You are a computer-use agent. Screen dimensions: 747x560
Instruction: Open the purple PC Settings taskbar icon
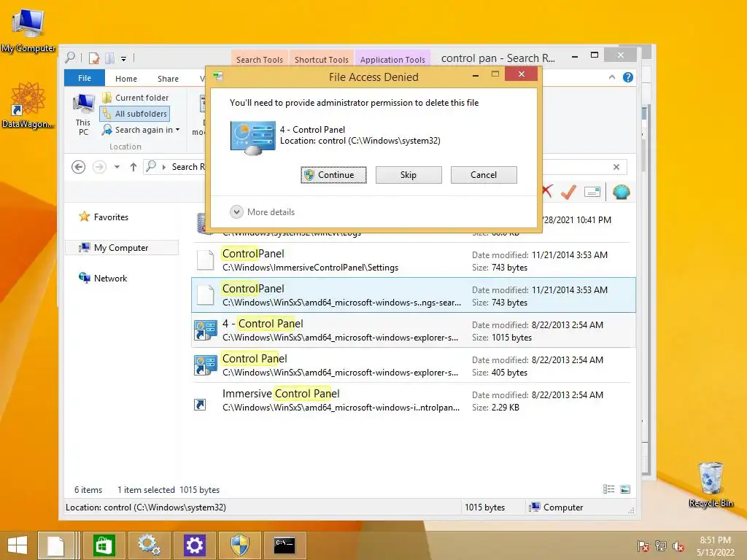click(194, 545)
